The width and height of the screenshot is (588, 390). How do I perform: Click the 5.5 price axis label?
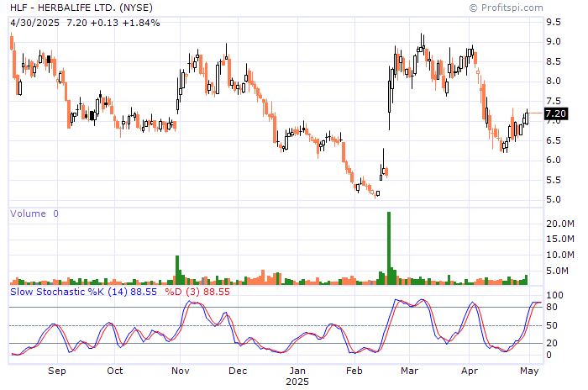tap(554, 180)
